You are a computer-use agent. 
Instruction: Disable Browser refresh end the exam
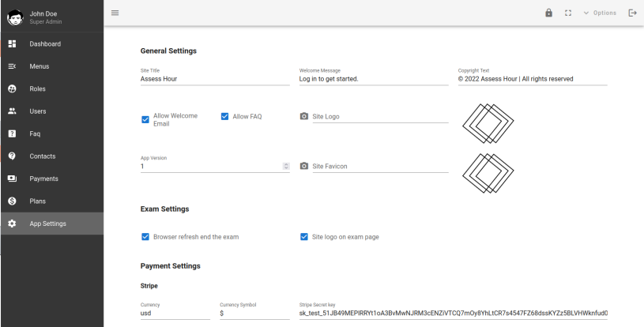tap(145, 236)
